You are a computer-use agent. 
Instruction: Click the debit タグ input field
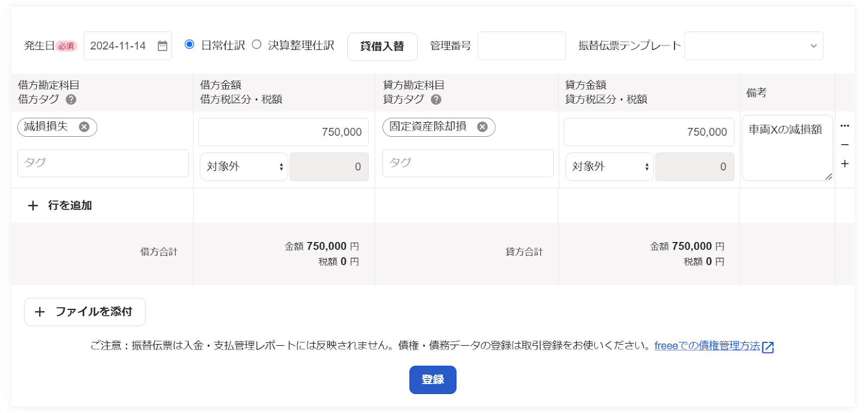(103, 163)
